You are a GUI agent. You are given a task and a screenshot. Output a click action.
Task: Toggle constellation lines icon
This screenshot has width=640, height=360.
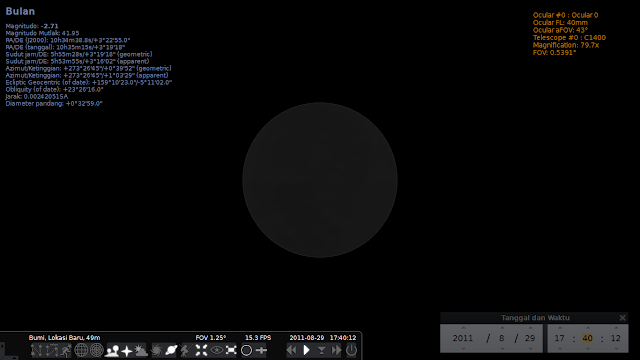tap(36, 350)
